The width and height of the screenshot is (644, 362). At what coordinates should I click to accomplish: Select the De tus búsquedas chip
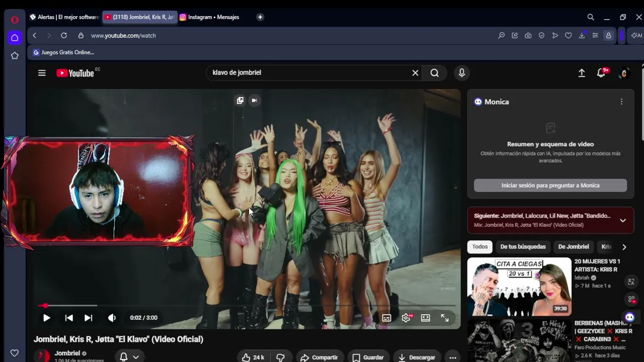point(523,247)
